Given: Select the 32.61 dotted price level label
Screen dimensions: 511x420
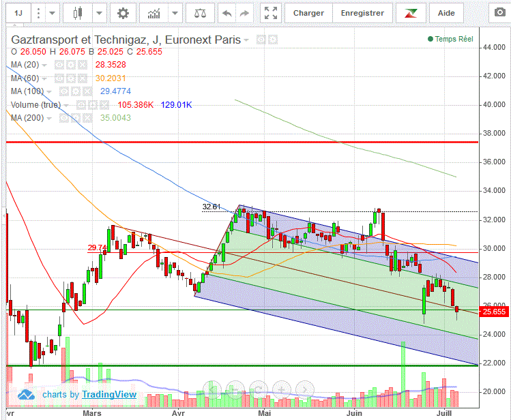Looking at the screenshot, I should coord(211,207).
